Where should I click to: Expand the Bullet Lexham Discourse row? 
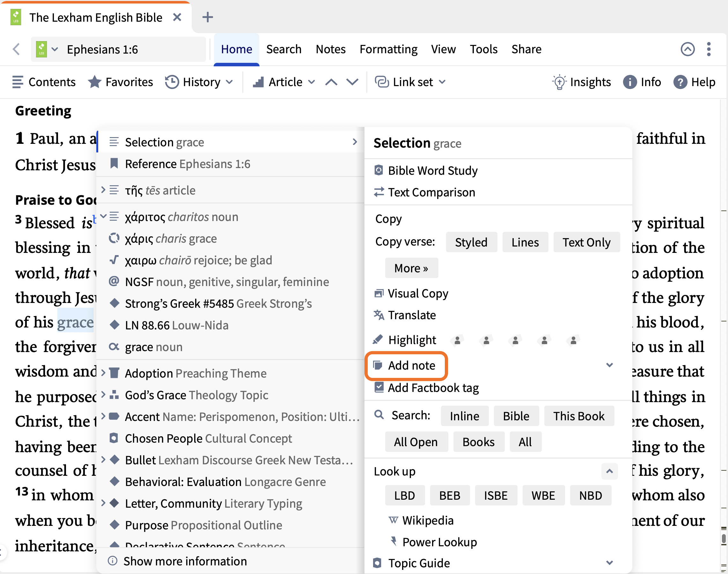pyautogui.click(x=103, y=460)
